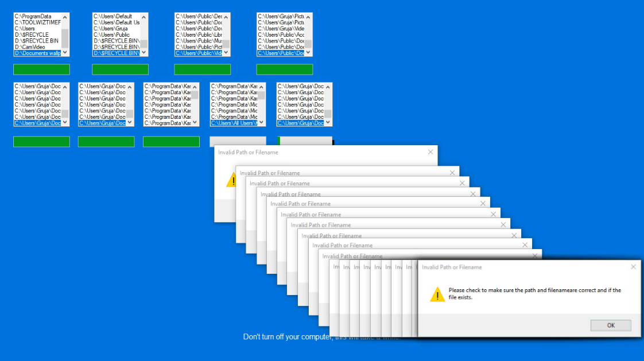
Task: Click up arrow of the C:\Users\Default list
Action: 143,17
